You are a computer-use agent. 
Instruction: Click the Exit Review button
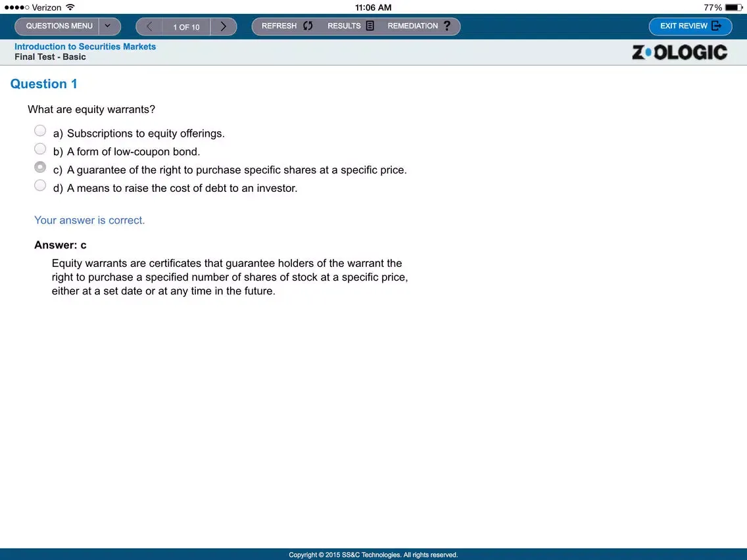[690, 26]
